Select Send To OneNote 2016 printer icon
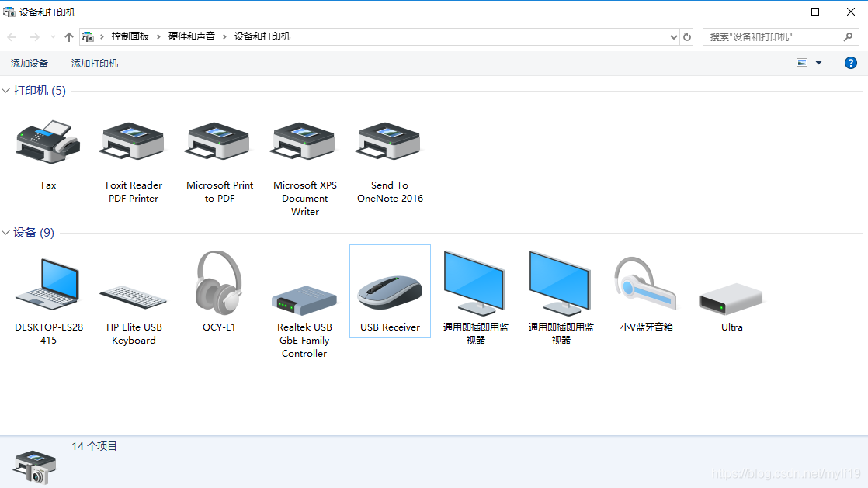 point(389,140)
